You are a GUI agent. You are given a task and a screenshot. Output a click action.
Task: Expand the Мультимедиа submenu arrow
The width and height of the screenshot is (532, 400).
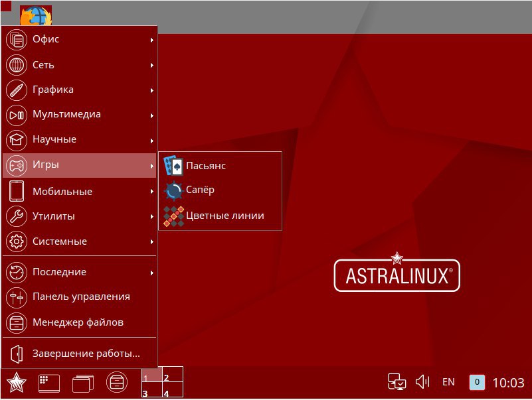[152, 115]
